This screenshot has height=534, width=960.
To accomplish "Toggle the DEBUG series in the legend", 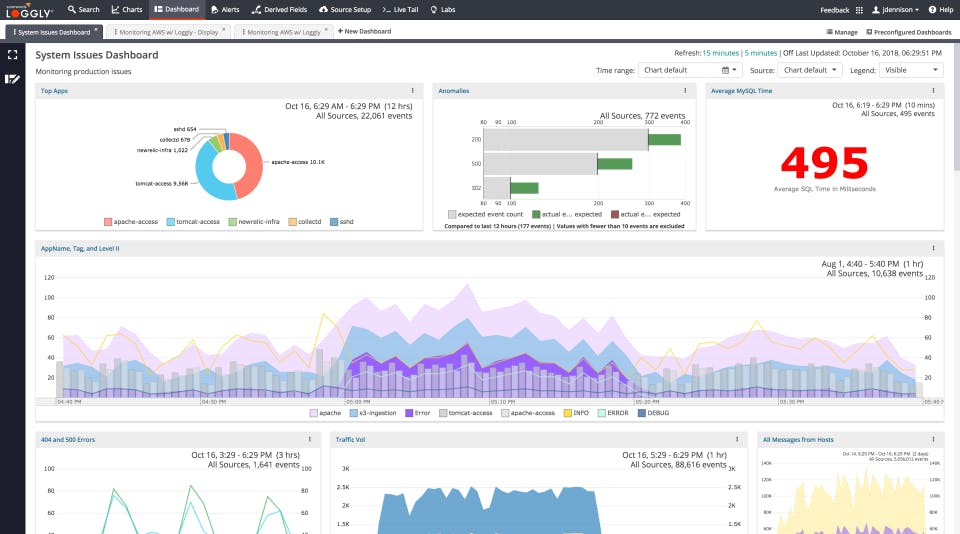I will 658,412.
